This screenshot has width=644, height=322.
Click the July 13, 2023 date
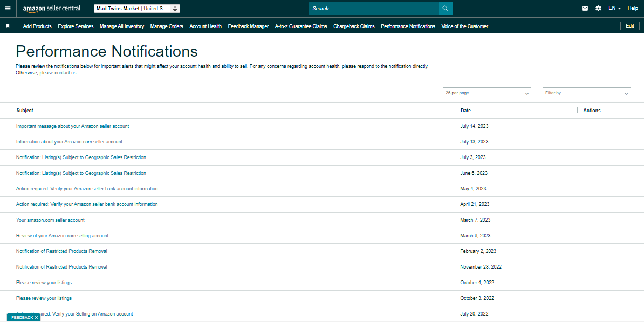[x=475, y=142]
